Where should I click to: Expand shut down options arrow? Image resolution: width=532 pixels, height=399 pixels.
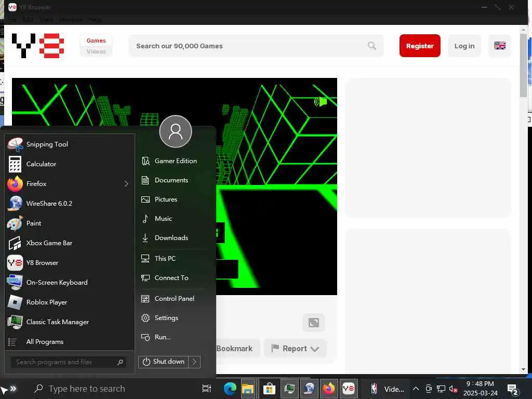[195, 362]
